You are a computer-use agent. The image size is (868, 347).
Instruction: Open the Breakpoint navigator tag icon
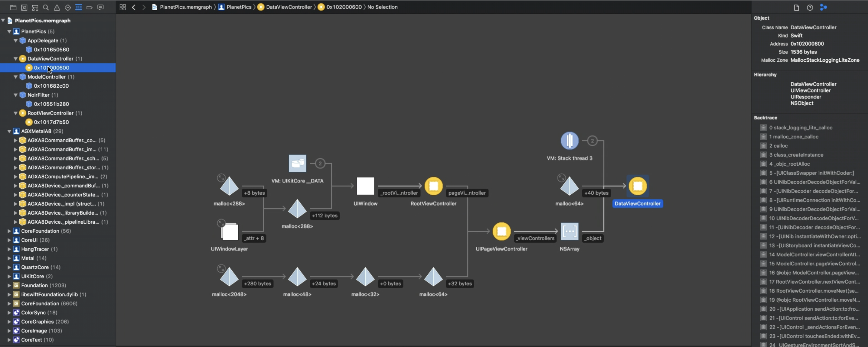pos(89,8)
